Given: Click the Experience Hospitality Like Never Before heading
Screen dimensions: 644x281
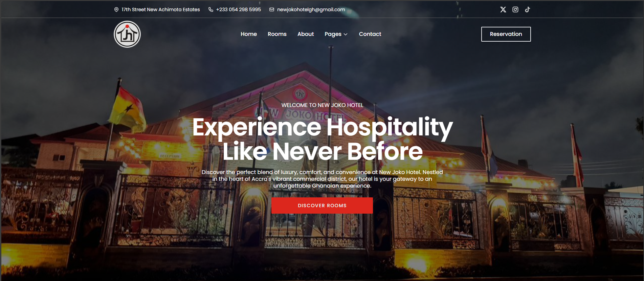Looking at the screenshot, I should point(323,139).
